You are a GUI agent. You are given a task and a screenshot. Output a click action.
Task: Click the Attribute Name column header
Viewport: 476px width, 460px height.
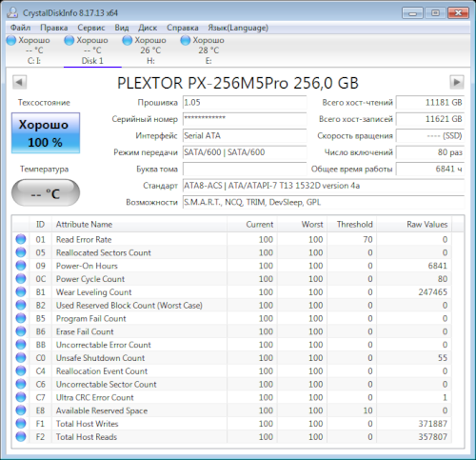139,224
